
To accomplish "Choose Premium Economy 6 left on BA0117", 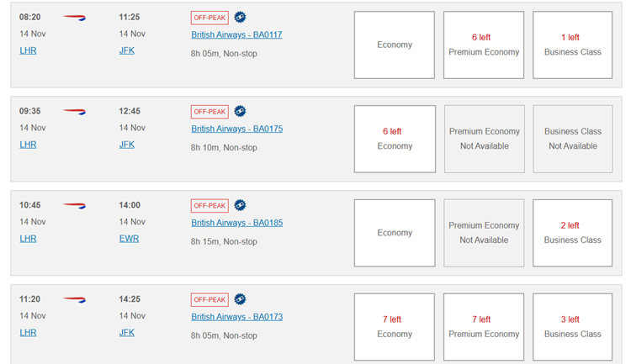I will (x=484, y=45).
